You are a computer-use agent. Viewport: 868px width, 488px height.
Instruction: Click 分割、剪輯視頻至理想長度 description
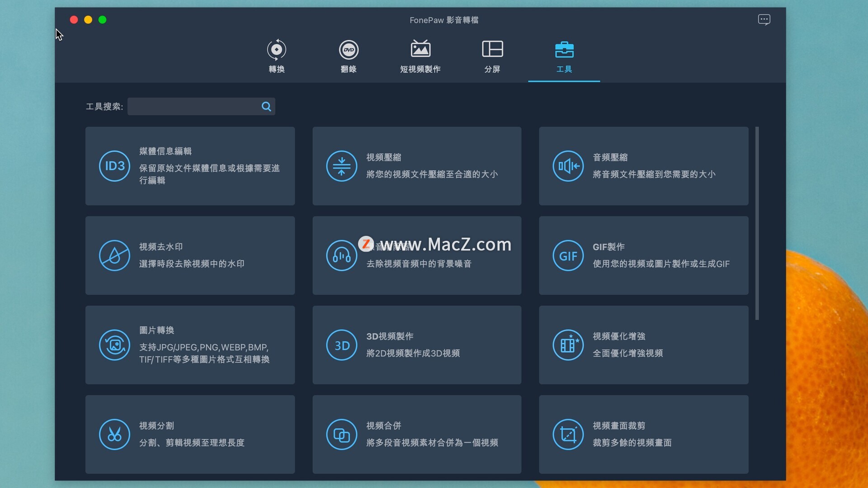[x=192, y=442]
